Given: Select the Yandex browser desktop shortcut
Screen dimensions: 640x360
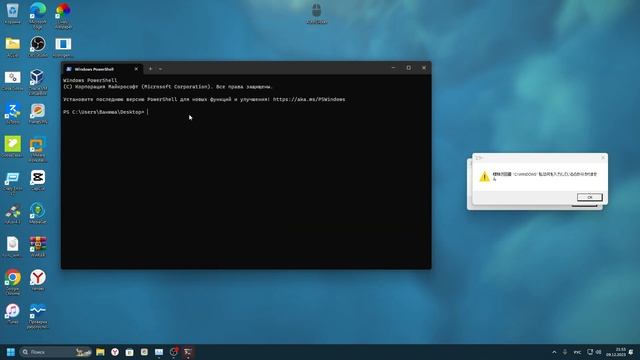Looking at the screenshot, I should tap(38, 280).
